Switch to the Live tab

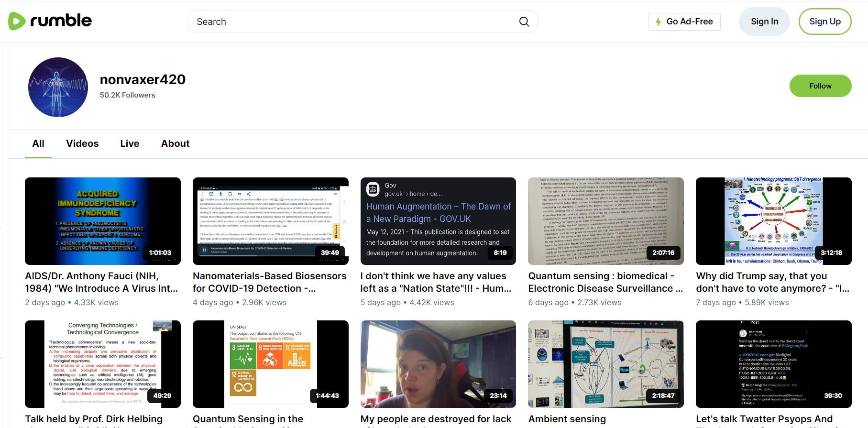tap(130, 143)
